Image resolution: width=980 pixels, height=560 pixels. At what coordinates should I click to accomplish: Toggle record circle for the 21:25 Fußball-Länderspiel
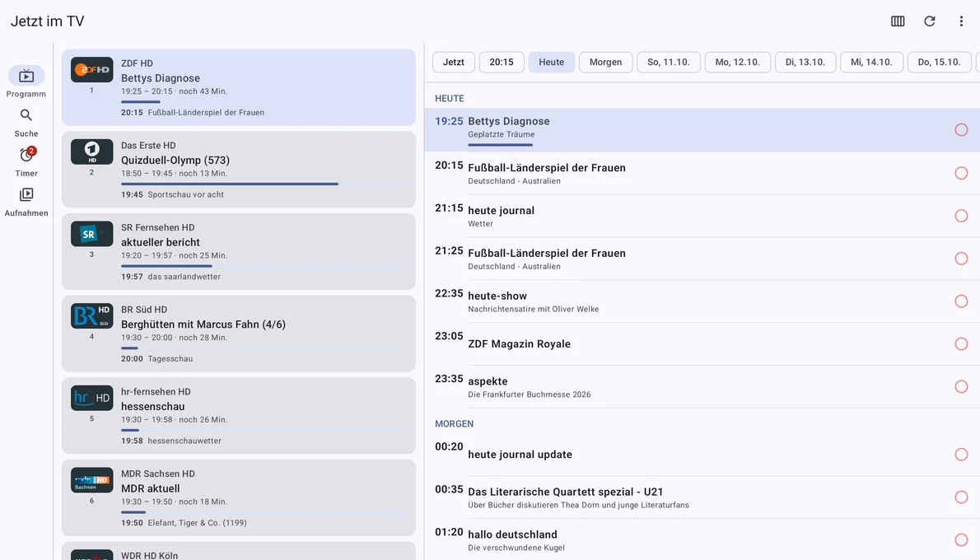(961, 259)
